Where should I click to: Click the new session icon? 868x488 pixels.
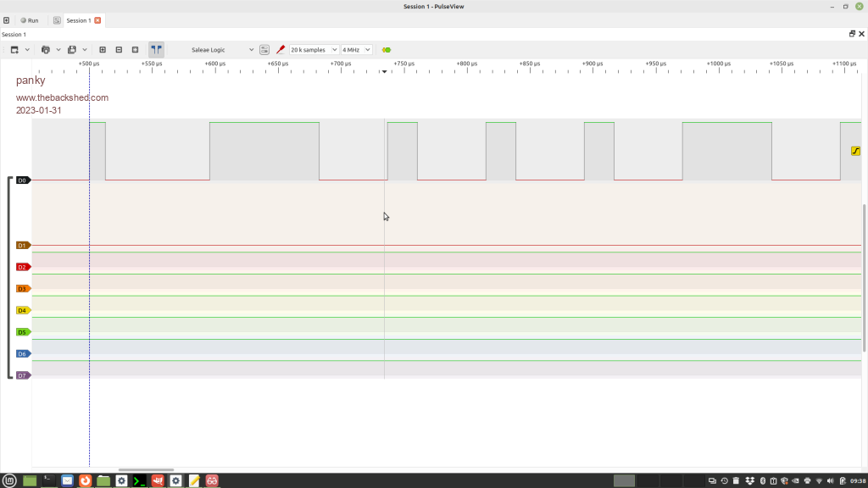coord(7,20)
